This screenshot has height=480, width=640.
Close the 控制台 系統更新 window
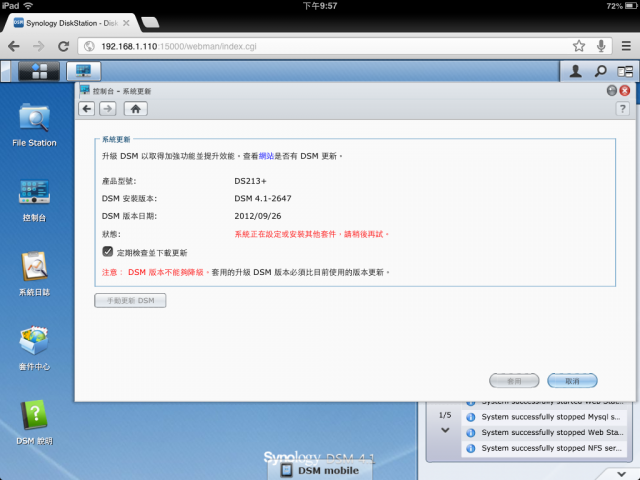click(624, 91)
